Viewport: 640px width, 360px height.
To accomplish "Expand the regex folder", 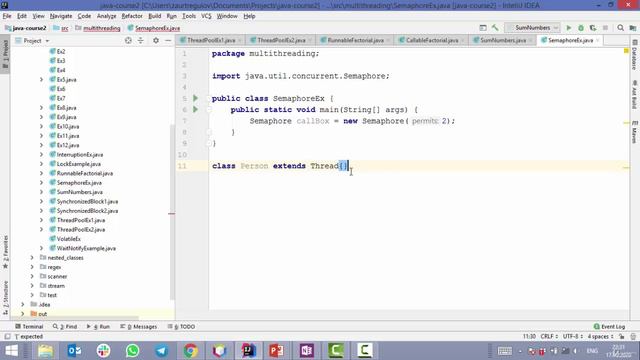I will (x=32, y=267).
